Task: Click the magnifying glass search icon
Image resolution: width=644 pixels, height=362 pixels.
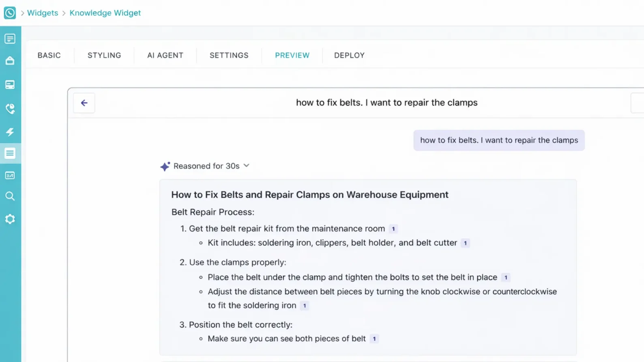Action: pyautogui.click(x=10, y=197)
